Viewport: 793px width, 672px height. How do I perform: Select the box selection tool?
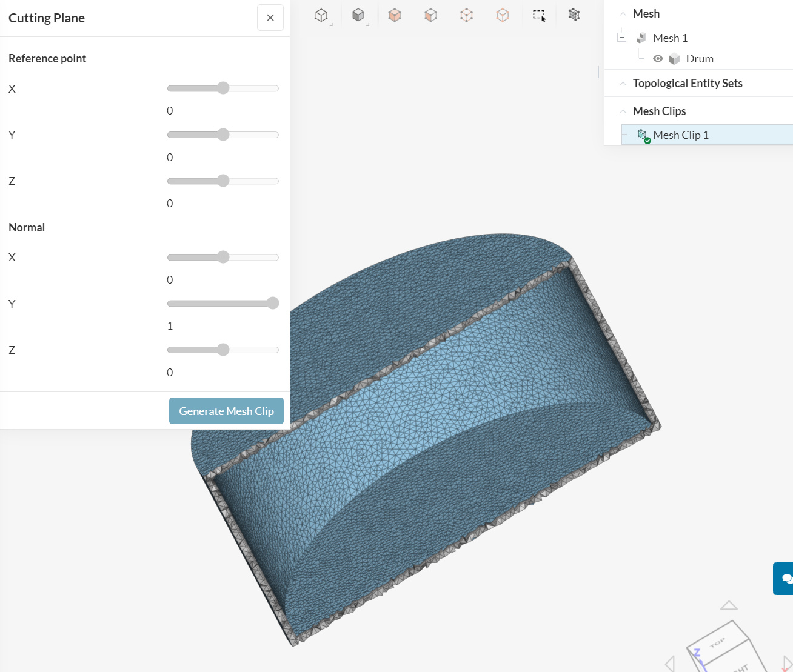[x=539, y=16]
